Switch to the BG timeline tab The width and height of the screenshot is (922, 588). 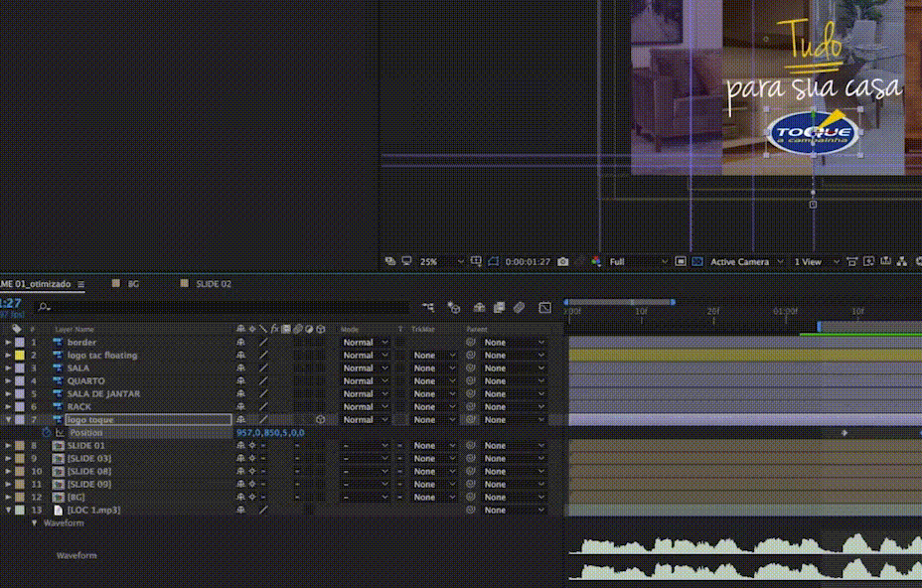tap(133, 284)
